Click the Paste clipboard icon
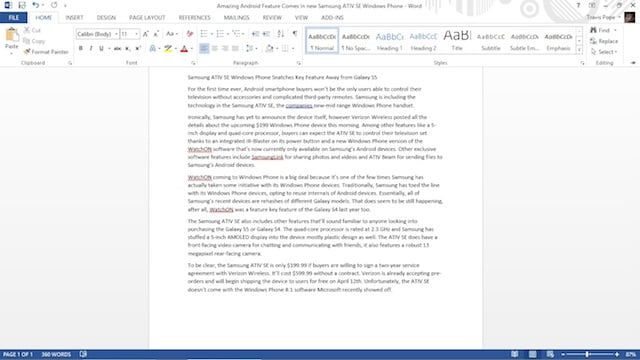Image resolution: width=640 pixels, height=360 pixels. [12, 36]
